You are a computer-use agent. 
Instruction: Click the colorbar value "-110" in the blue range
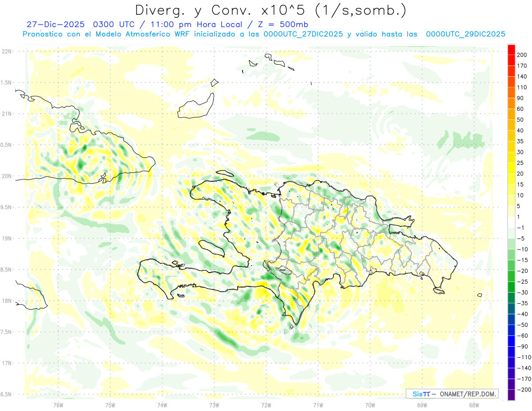[524, 357]
